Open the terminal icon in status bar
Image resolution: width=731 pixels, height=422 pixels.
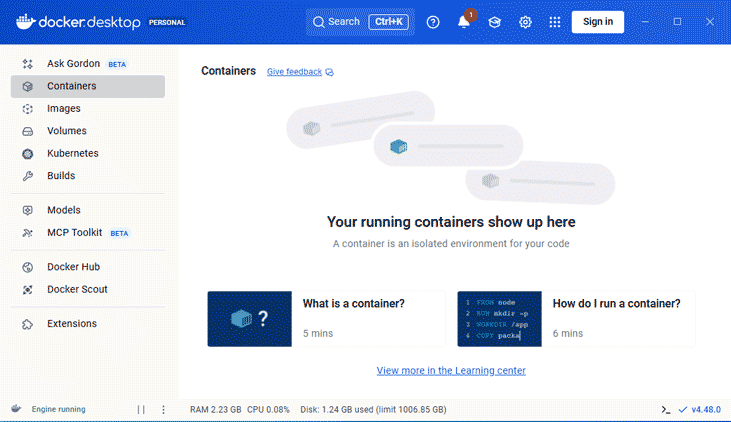pyautogui.click(x=666, y=410)
